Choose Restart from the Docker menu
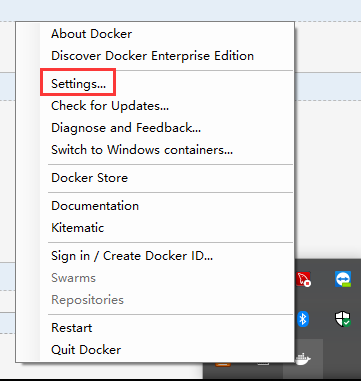 pyautogui.click(x=72, y=328)
